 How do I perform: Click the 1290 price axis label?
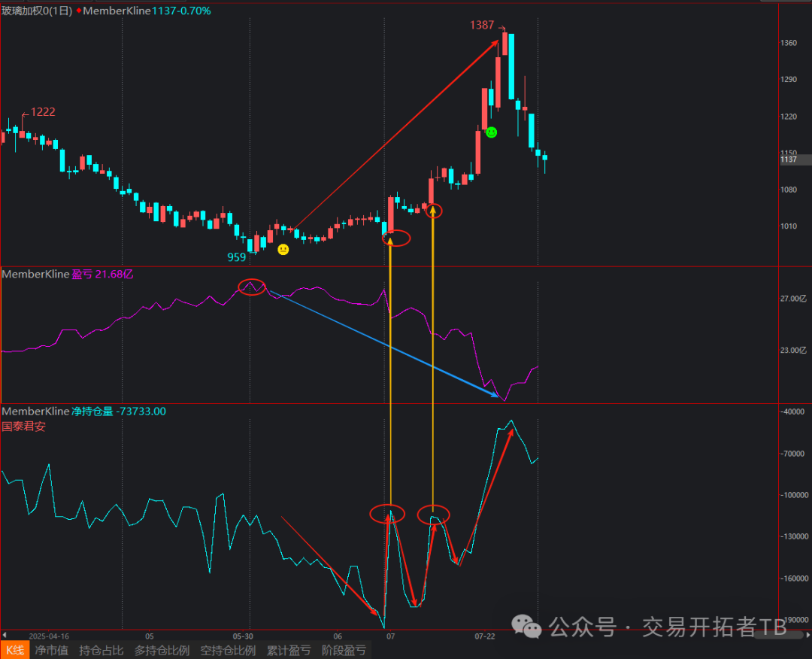789,79
